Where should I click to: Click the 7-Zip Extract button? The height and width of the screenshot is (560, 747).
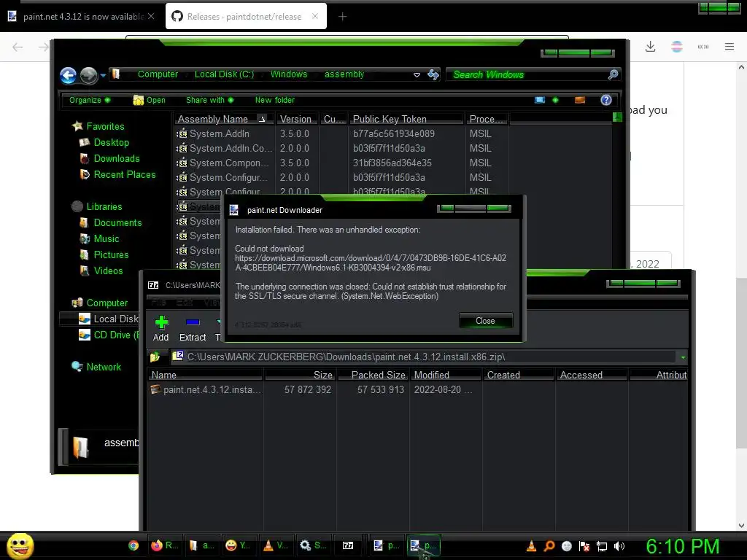(x=193, y=329)
